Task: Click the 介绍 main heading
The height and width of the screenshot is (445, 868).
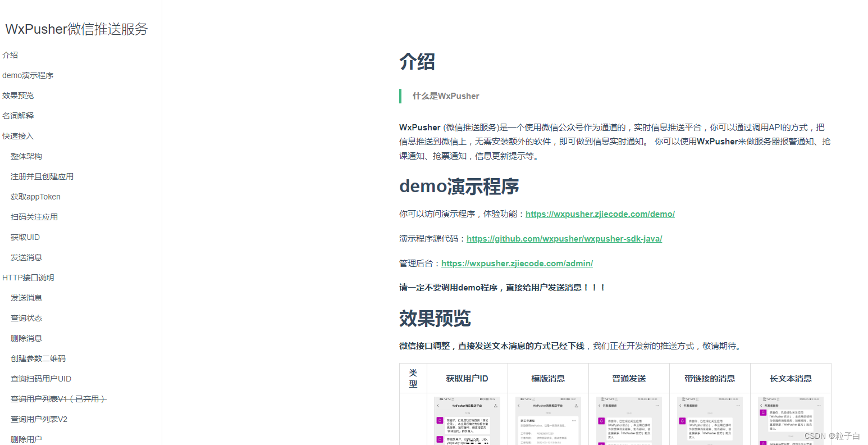Action: tap(417, 61)
